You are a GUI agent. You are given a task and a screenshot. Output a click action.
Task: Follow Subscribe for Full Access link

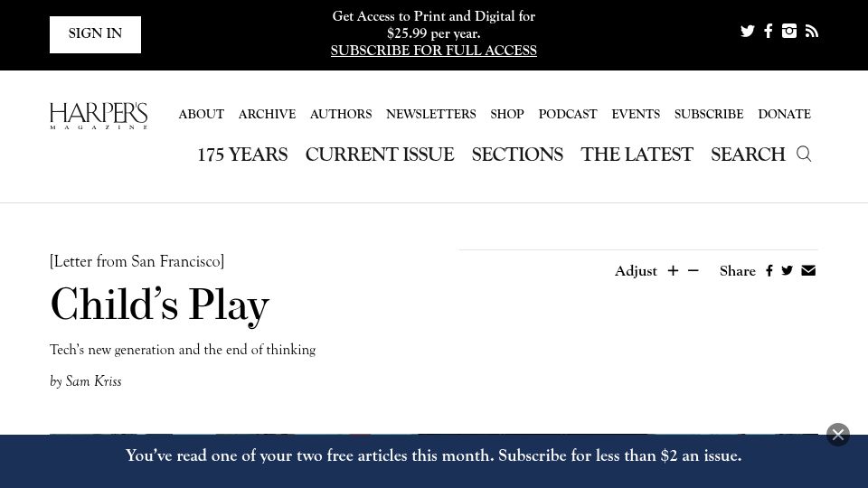[433, 51]
